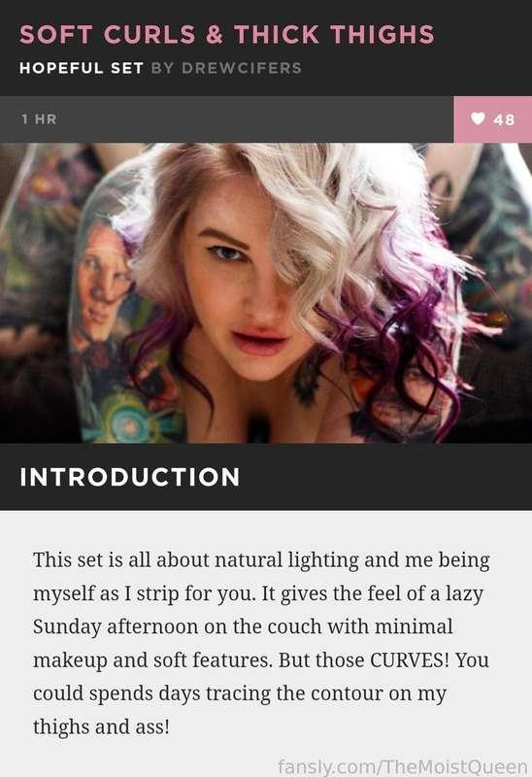Click the heart icon to like the set

click(478, 118)
